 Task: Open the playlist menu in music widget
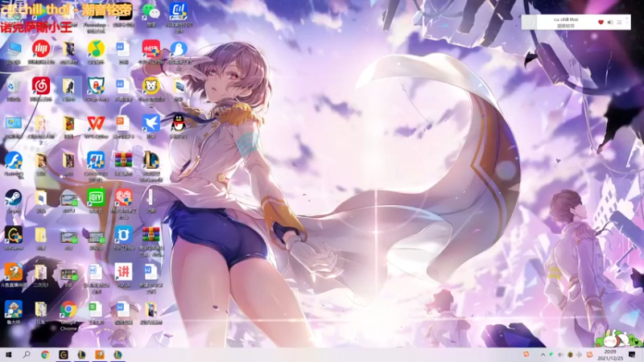pos(619,23)
